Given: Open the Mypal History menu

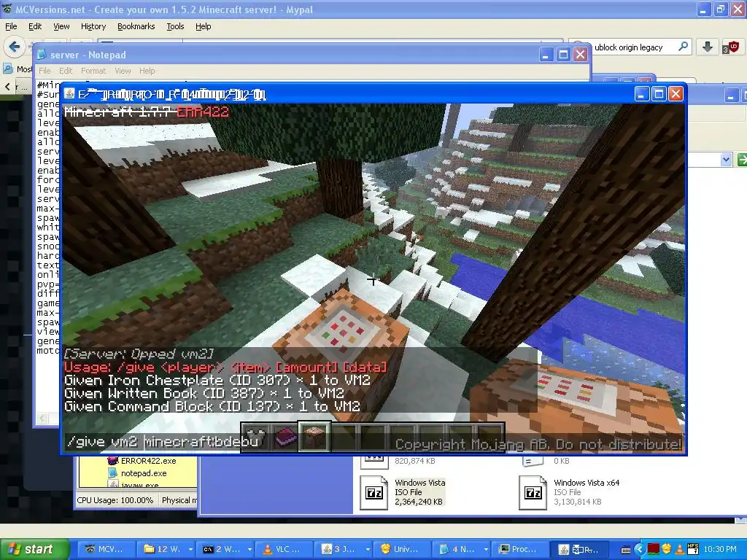Looking at the screenshot, I should (x=93, y=26).
